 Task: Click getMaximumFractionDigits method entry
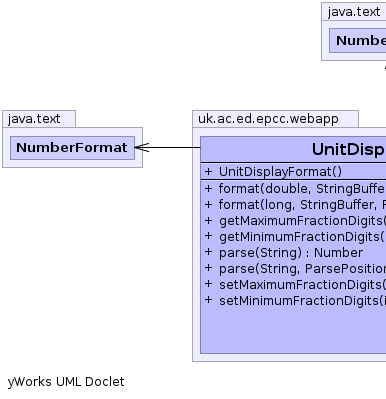point(302,221)
